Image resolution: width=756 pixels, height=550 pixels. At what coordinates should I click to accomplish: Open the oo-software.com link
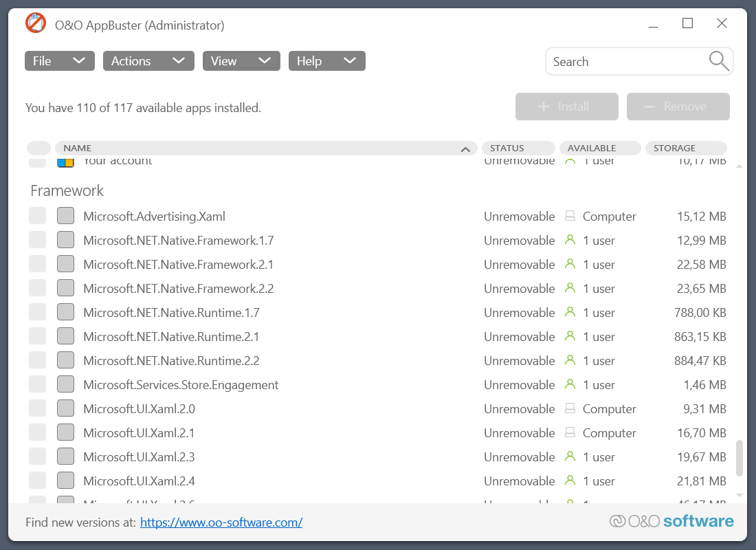(x=221, y=522)
